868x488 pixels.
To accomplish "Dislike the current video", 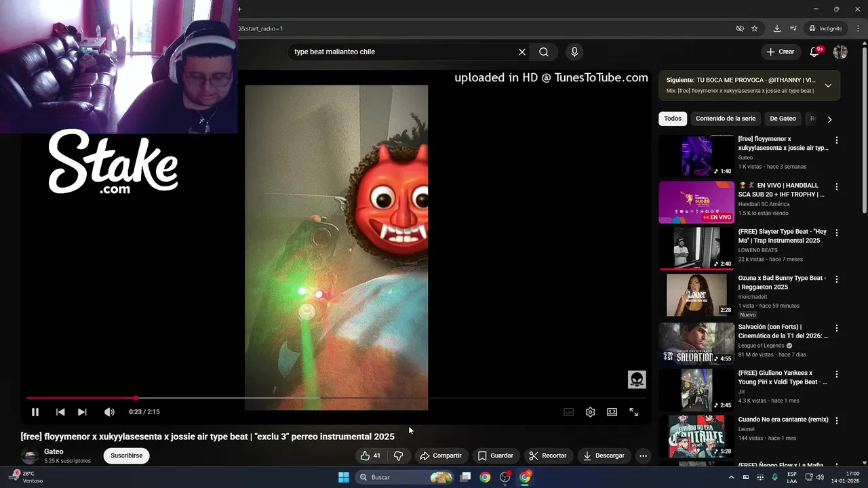I will pyautogui.click(x=399, y=455).
